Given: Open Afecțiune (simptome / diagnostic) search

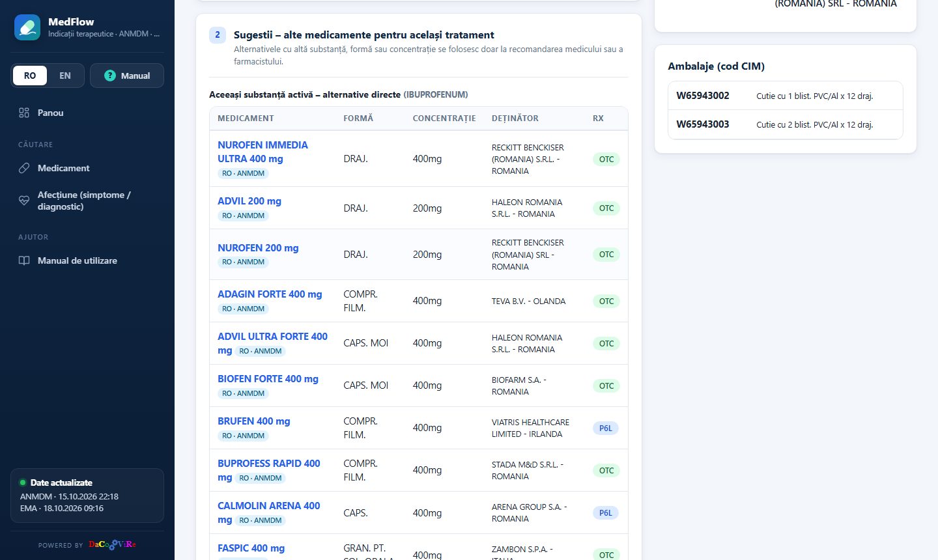Looking at the screenshot, I should [87, 201].
